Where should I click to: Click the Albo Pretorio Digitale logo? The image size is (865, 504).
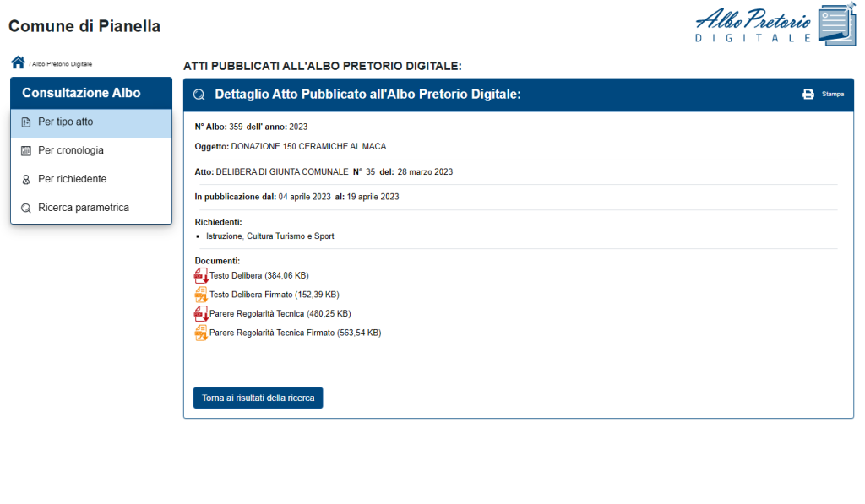click(x=775, y=25)
